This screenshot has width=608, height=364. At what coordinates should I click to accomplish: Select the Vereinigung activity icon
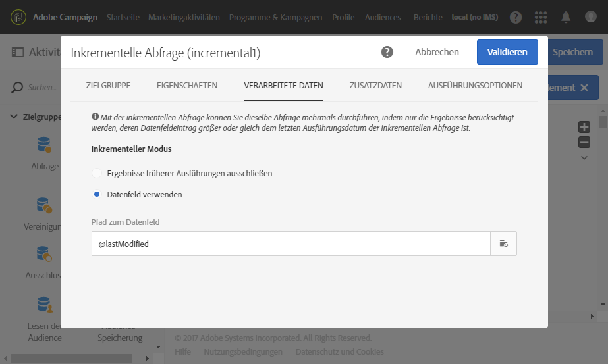44,205
